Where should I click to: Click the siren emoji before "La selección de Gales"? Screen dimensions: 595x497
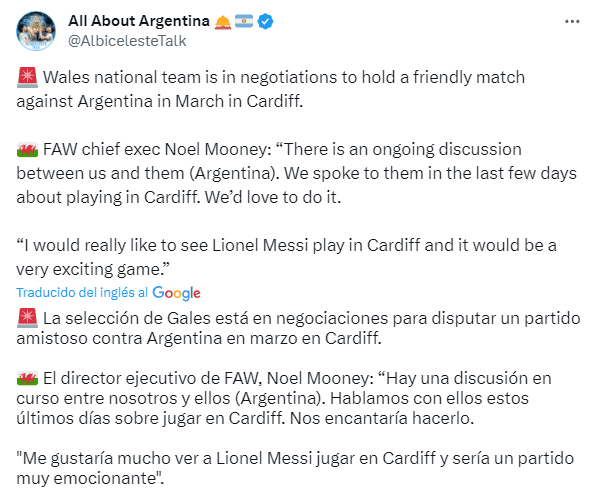pyautogui.click(x=27, y=318)
